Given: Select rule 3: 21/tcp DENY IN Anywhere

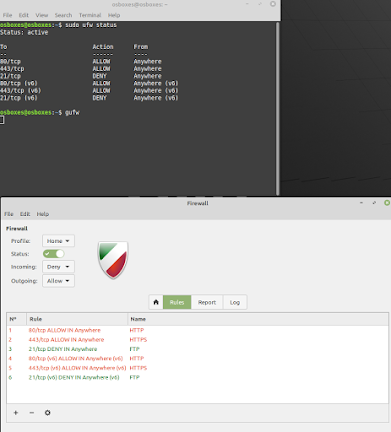Looking at the screenshot, I should click(x=197, y=349).
